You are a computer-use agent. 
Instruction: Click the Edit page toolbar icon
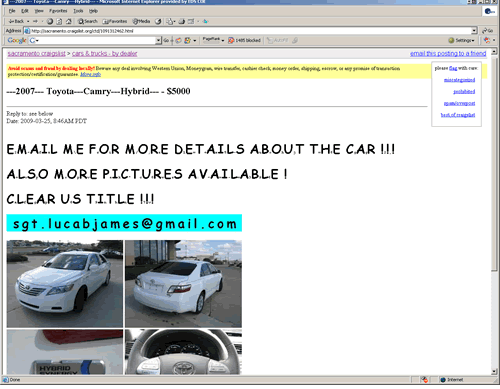click(x=191, y=21)
